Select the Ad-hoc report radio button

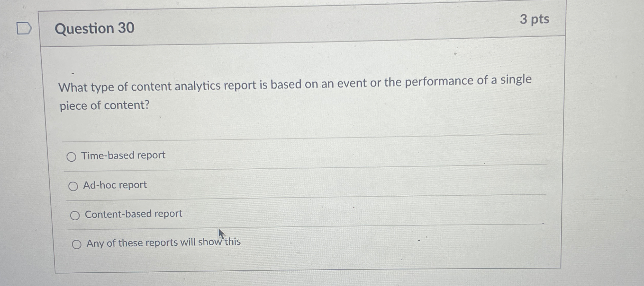point(74,186)
